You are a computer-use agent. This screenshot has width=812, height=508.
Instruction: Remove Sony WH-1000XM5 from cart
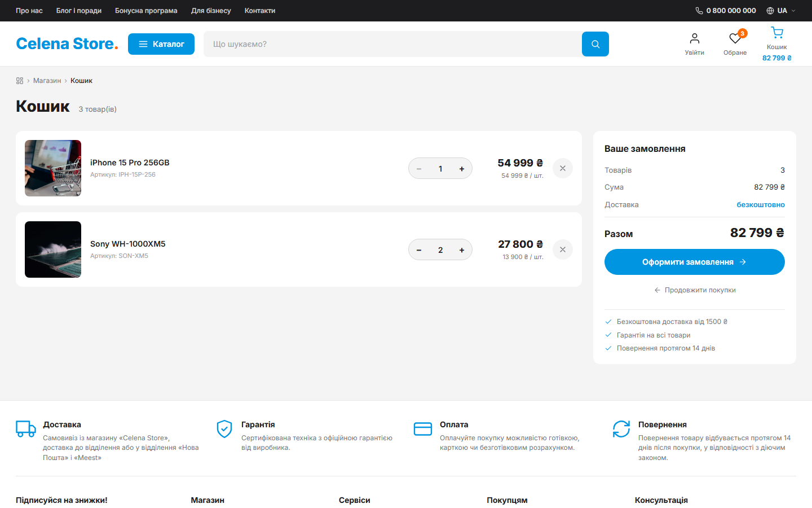click(563, 249)
